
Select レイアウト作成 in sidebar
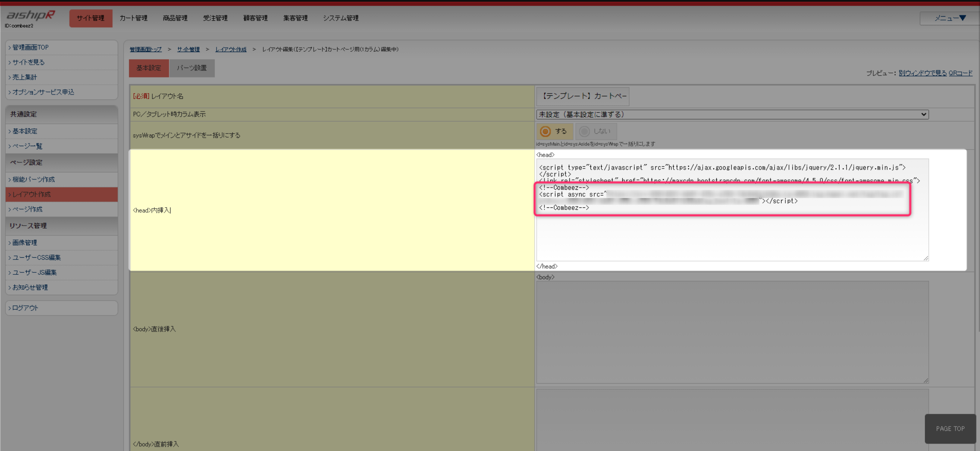[62, 194]
